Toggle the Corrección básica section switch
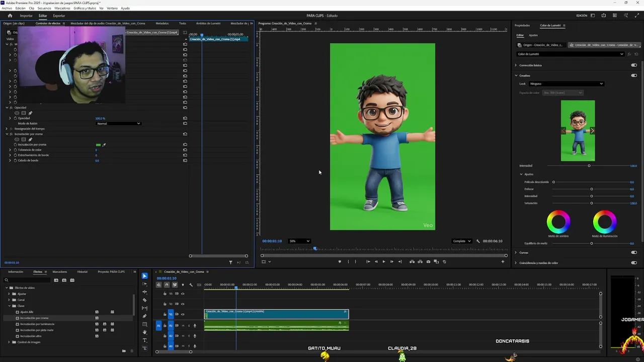 (x=633, y=65)
